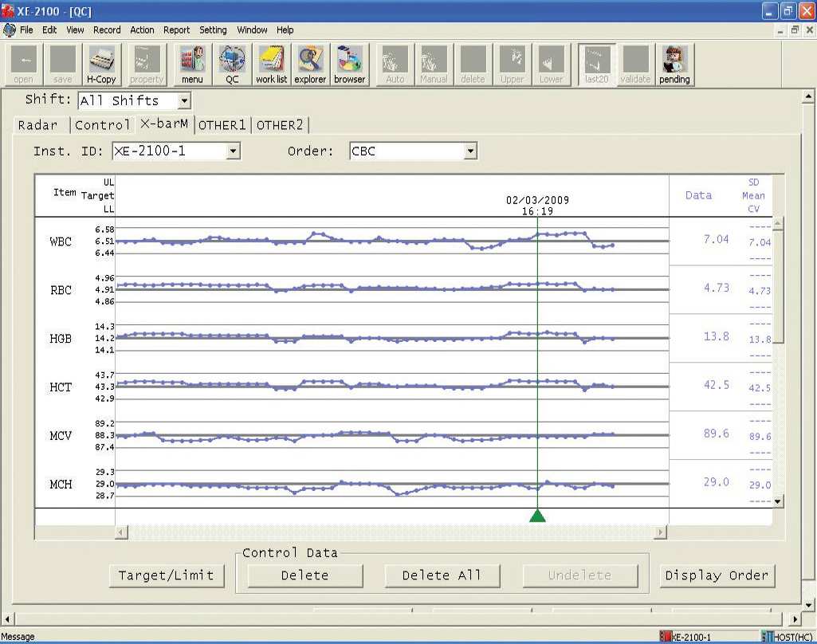Screen dimensions: 817x644
Task: Click the window's vertical scrollbar up arrow
Action: pyautogui.click(x=808, y=96)
